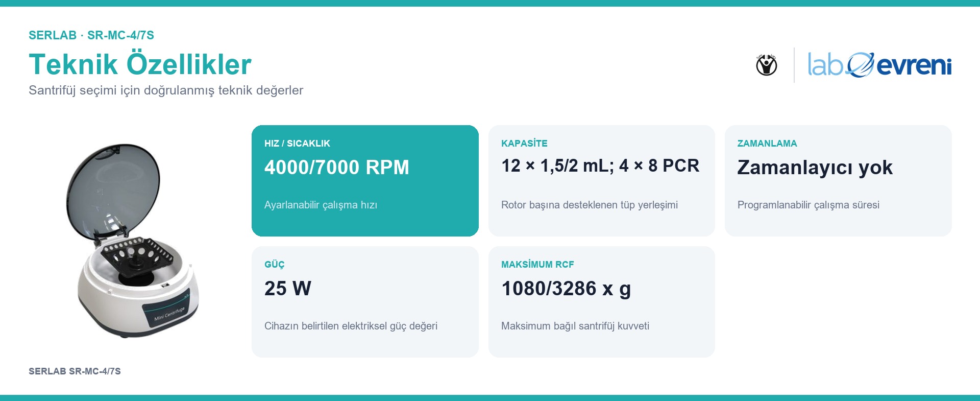Viewport: 980px width, 401px height.
Task: Click the 'Santrifüj seçimi için doğrulanmış' subtitle
Action: [x=166, y=90]
